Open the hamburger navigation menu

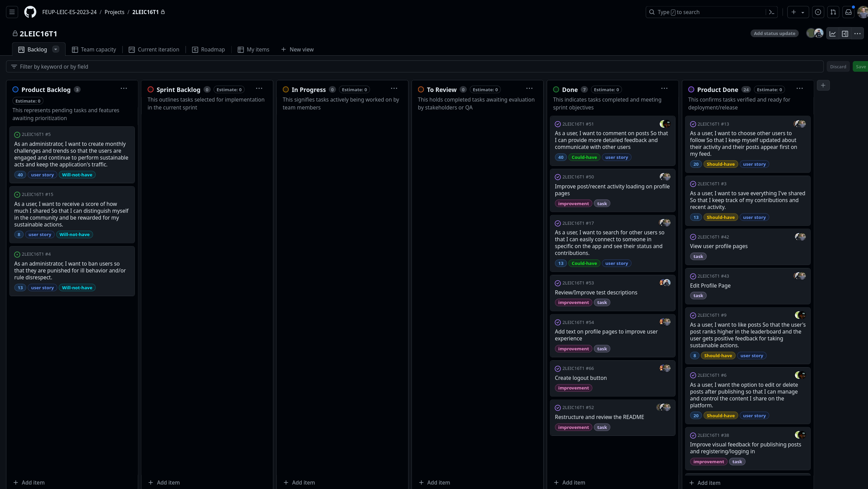(12, 12)
